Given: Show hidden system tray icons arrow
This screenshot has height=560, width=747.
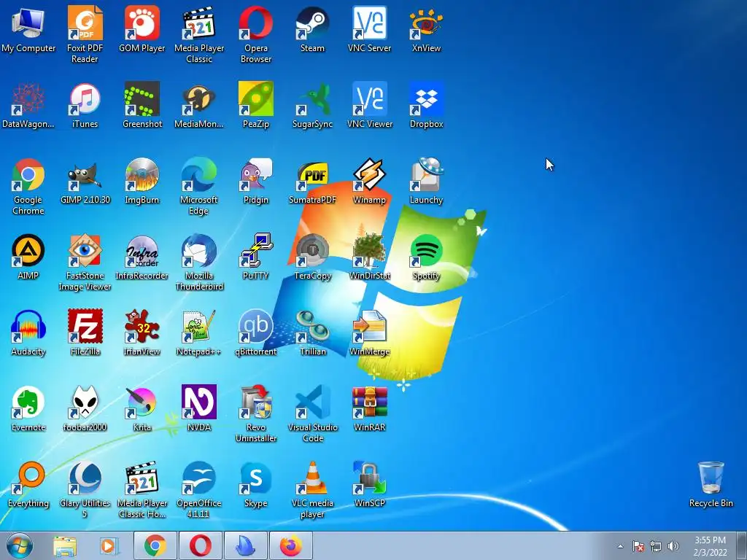Looking at the screenshot, I should (620, 546).
